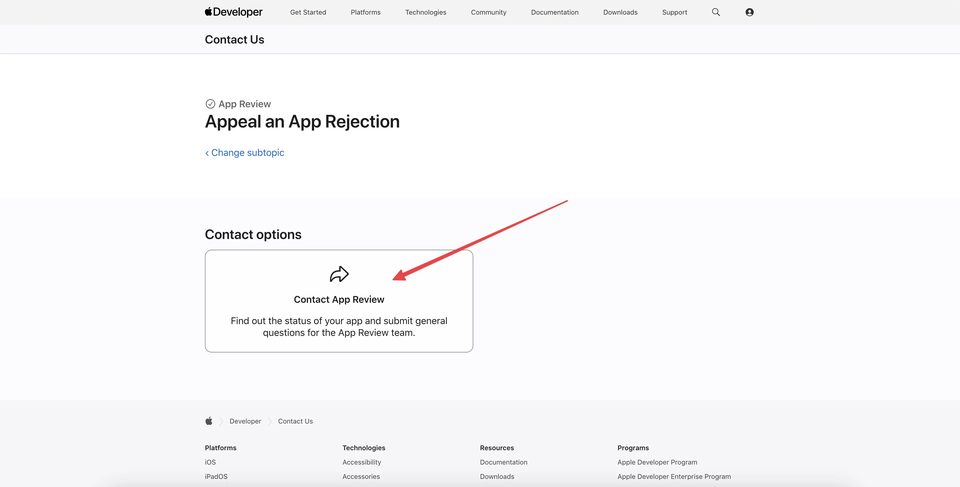This screenshot has width=960, height=487.
Task: Click the Apple logo in footer breadcrumb
Action: tap(209, 421)
